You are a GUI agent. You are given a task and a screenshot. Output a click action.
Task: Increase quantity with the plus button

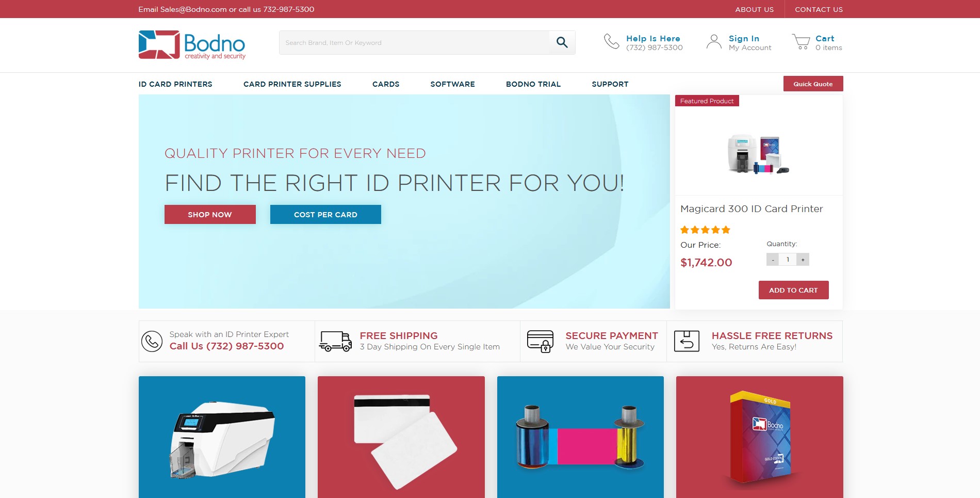pyautogui.click(x=803, y=260)
